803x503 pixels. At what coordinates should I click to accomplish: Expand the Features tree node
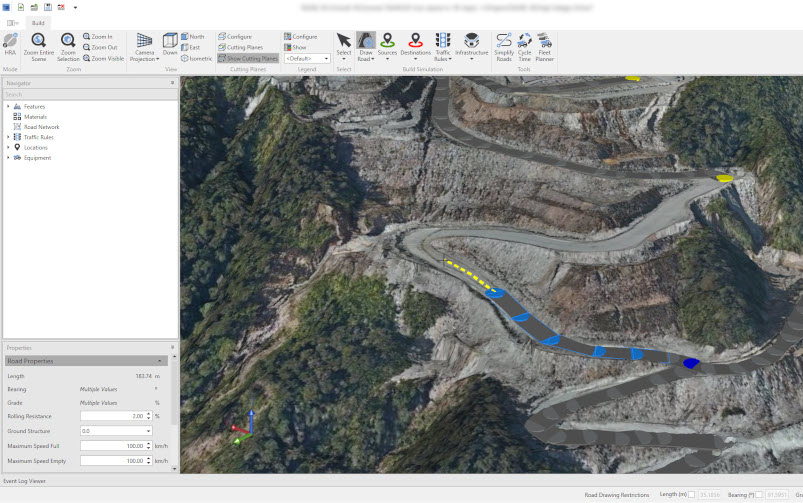click(x=8, y=106)
